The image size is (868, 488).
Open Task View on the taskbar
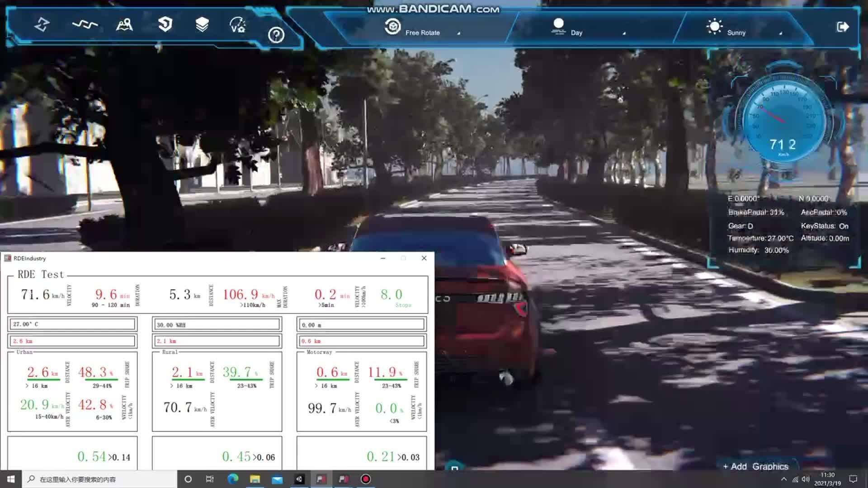pyautogui.click(x=210, y=479)
